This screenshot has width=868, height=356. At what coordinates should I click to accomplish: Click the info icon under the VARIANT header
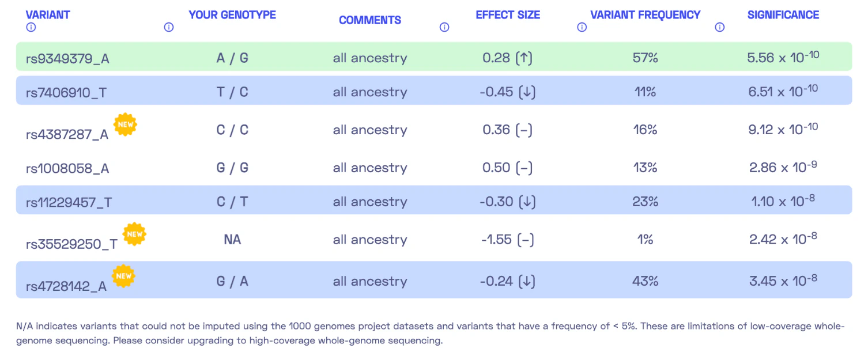(31, 27)
